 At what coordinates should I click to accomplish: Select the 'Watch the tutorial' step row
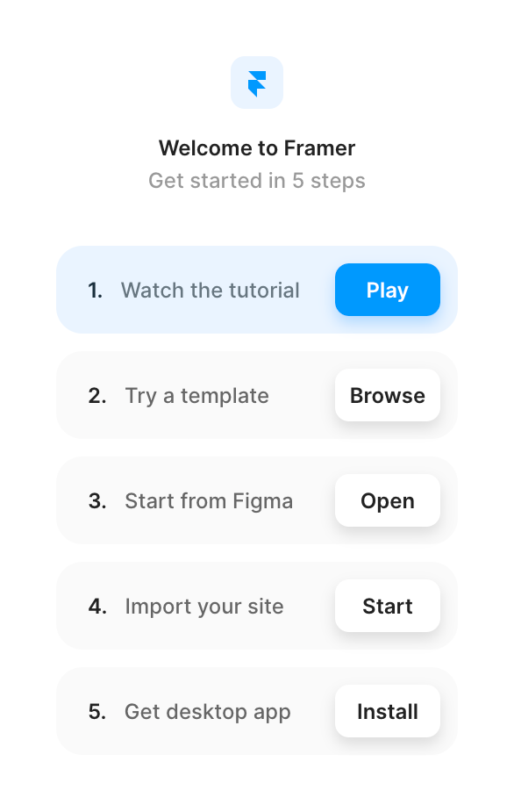click(x=211, y=290)
